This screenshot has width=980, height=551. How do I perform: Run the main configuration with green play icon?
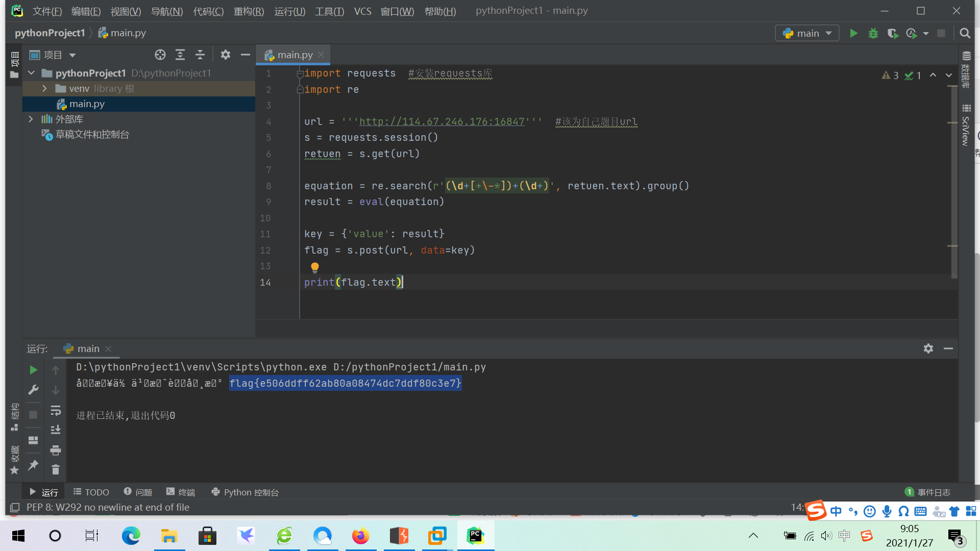click(853, 33)
